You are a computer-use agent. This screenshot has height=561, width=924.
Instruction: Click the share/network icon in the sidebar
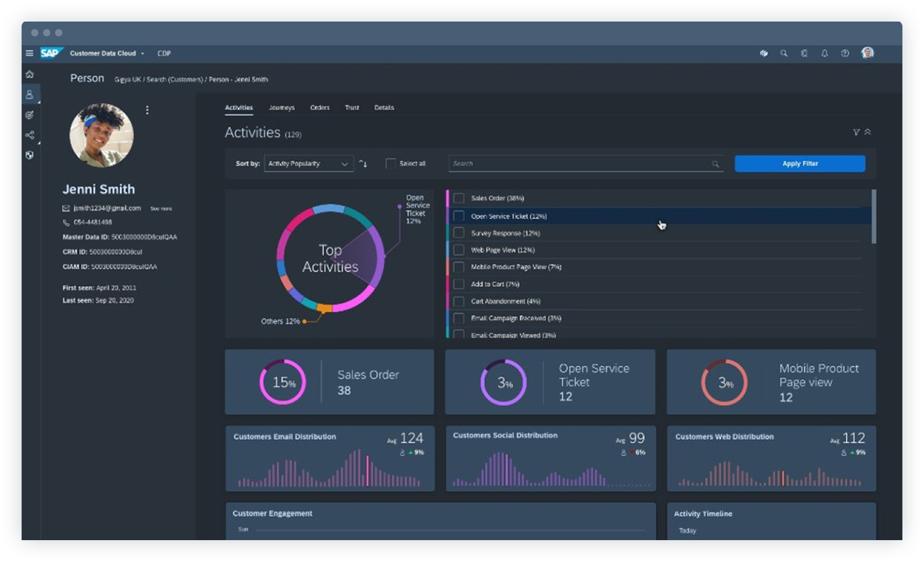point(29,134)
